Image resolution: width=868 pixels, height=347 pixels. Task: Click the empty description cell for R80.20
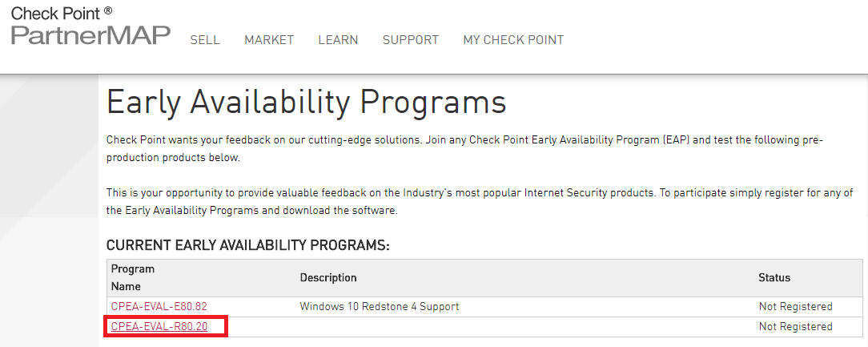pos(524,327)
